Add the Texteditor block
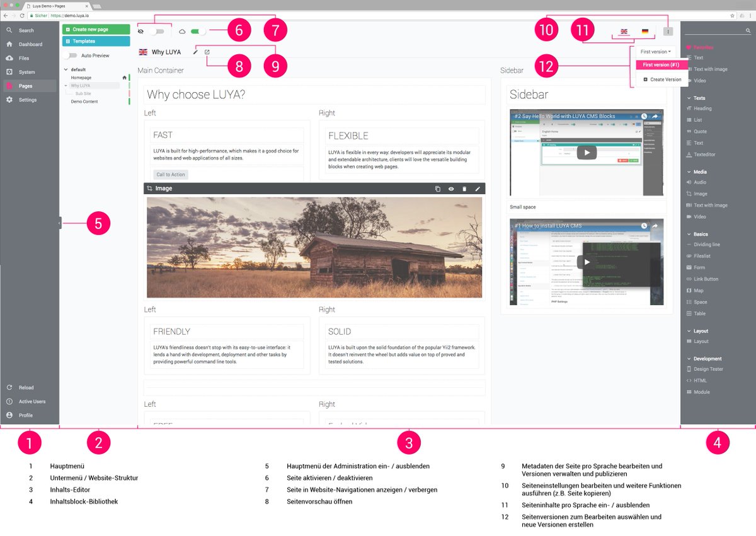This screenshot has height=536, width=756. coord(704,154)
